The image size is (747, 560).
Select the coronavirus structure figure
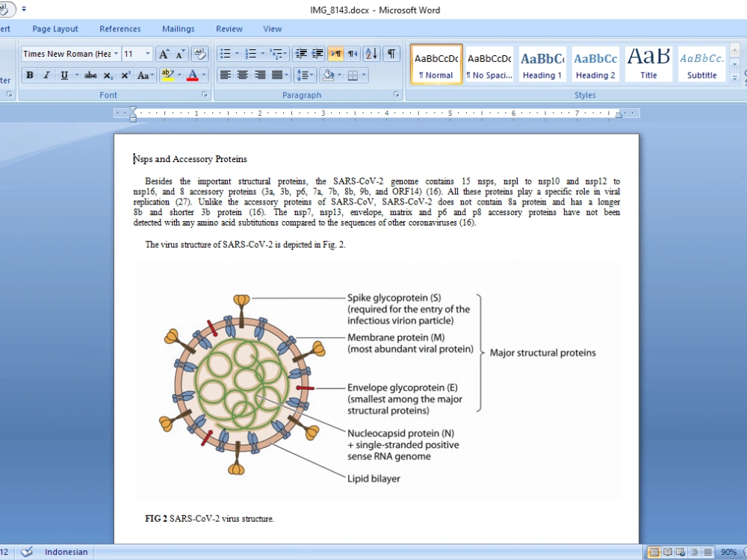[377, 381]
